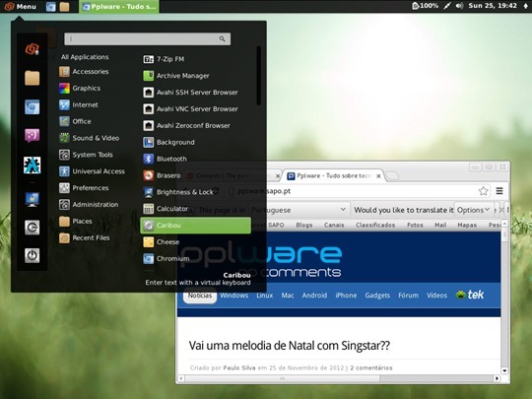Open Bluetooth from the application list

tap(196, 159)
